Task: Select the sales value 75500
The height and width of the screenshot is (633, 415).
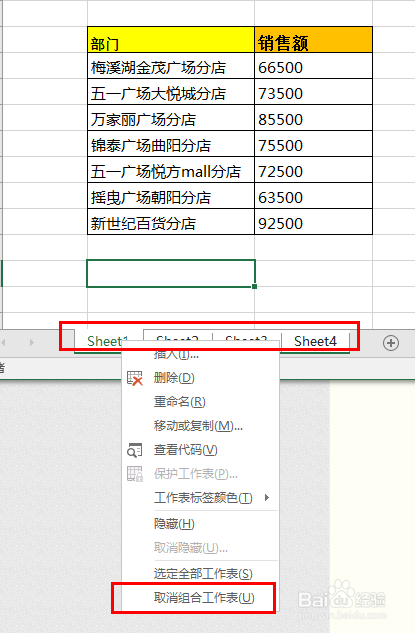Action: tap(313, 144)
